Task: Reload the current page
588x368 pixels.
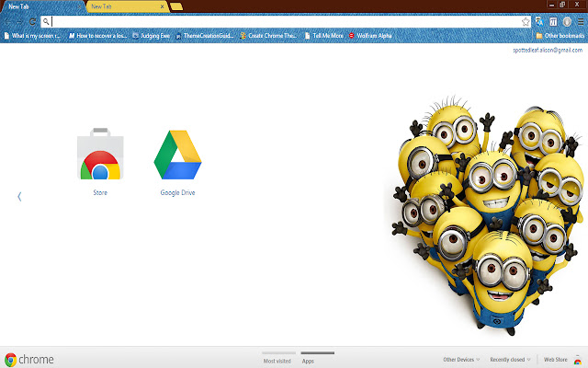Action: (x=33, y=22)
